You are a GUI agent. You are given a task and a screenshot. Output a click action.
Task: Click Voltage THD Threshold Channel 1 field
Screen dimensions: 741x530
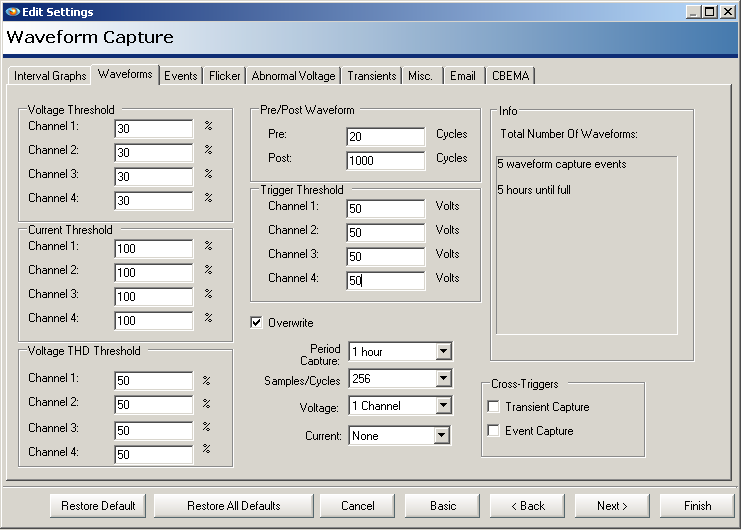coord(154,381)
